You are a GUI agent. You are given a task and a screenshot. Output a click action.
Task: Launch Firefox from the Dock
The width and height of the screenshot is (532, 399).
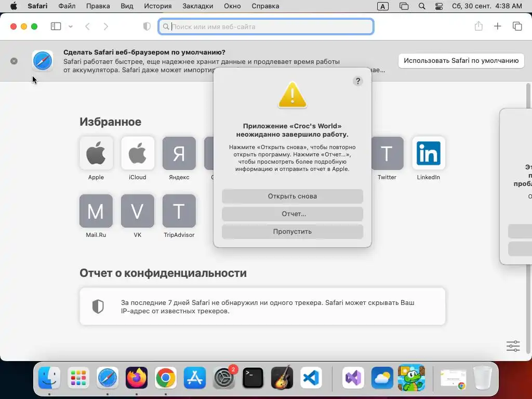tap(137, 378)
